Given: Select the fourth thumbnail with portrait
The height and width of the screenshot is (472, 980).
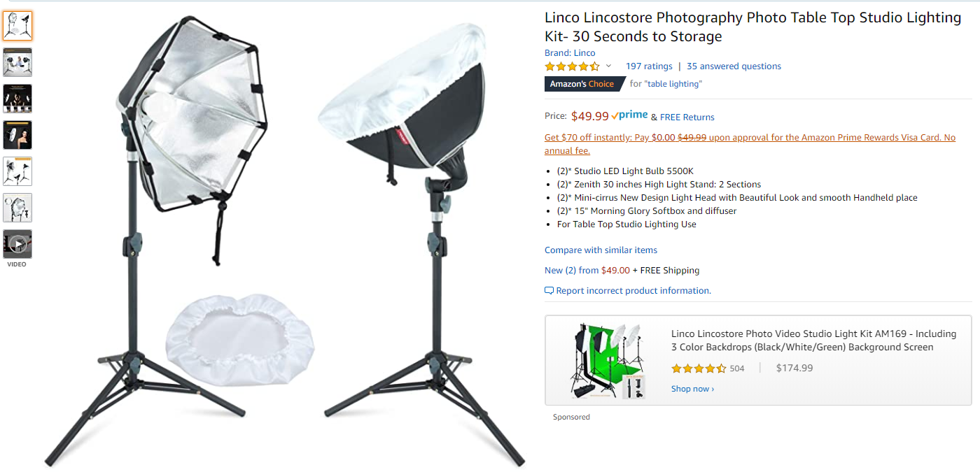Looking at the screenshot, I should click(x=17, y=135).
